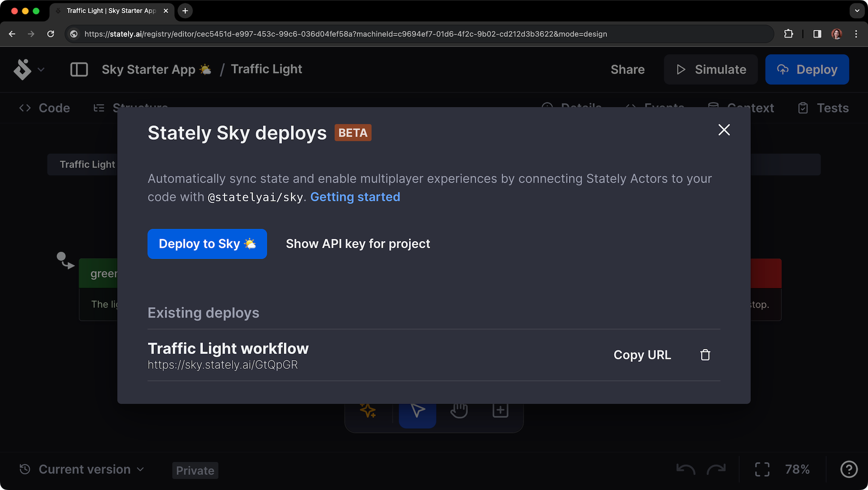Click the Deploy to Sky button
868x490 pixels.
(207, 243)
